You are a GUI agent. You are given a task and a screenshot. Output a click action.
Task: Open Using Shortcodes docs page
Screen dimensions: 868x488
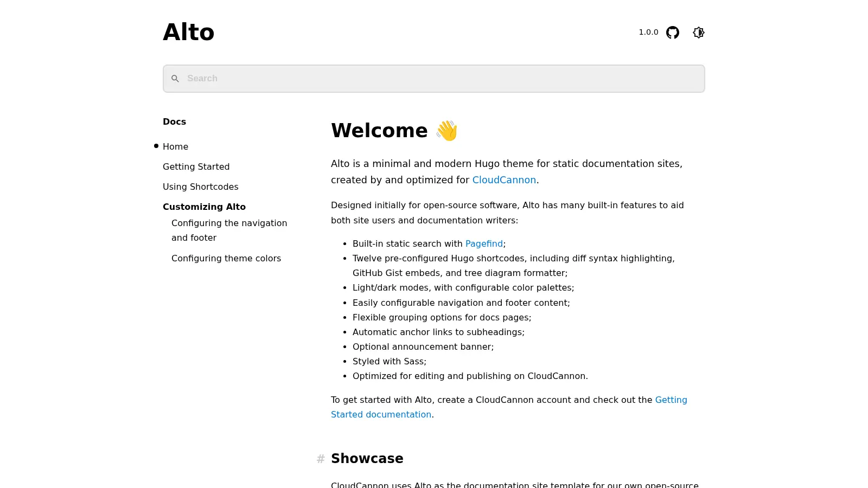(x=200, y=187)
